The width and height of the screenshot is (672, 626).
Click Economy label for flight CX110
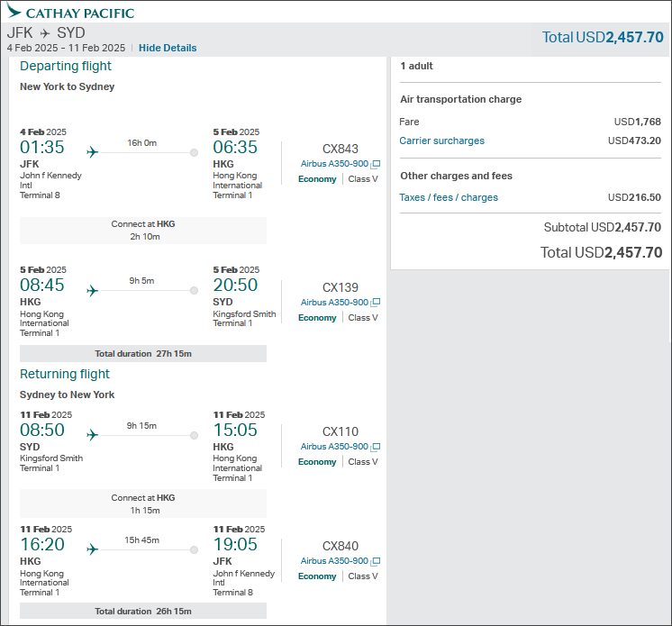tap(317, 462)
